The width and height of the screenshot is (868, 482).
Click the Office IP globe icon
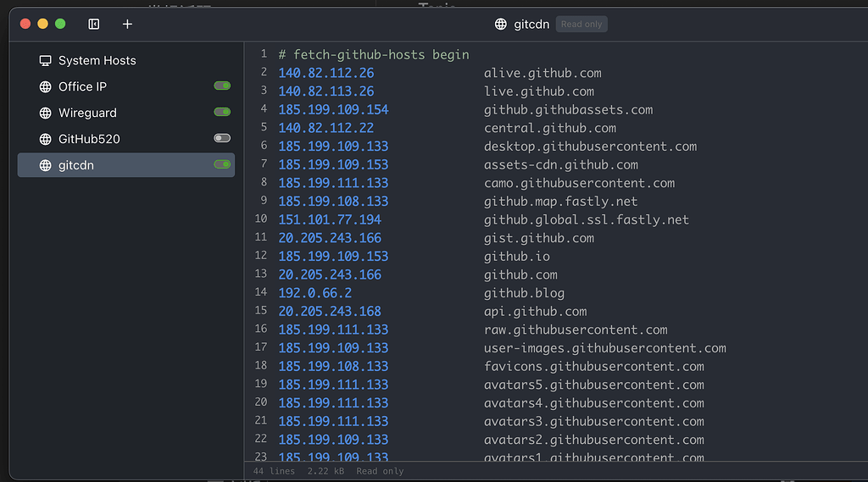pos(46,87)
